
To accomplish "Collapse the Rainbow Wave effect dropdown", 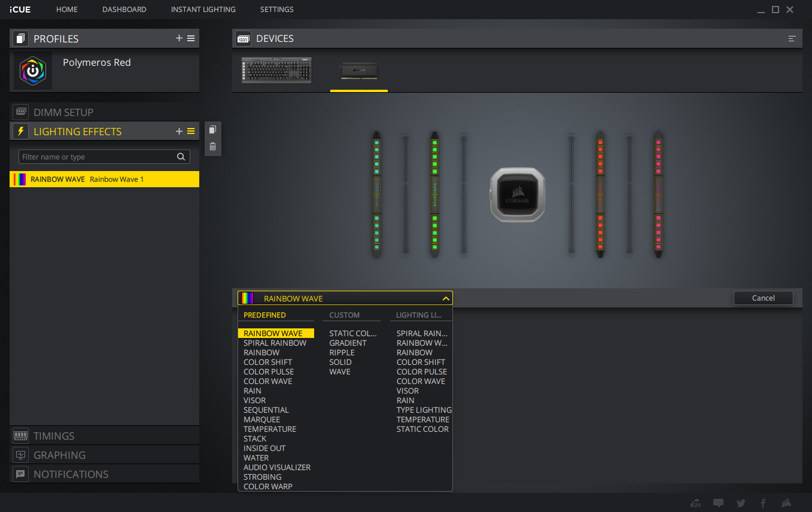I will coord(445,298).
